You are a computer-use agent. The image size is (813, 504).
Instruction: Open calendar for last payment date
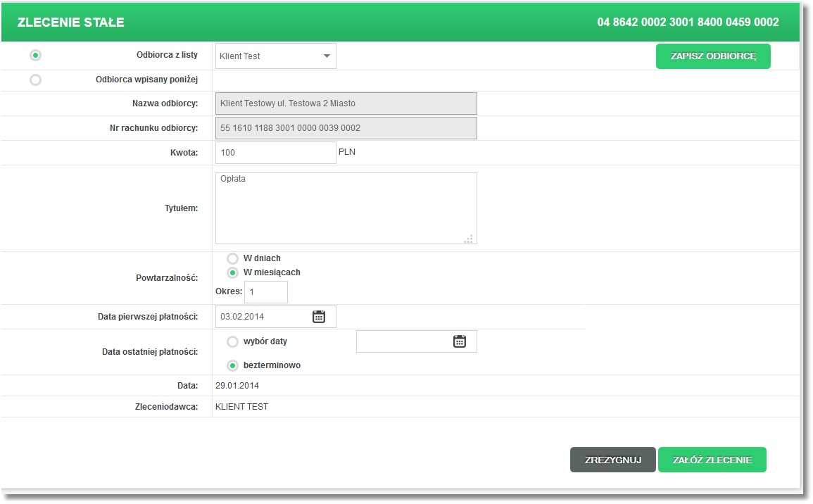coord(460,341)
